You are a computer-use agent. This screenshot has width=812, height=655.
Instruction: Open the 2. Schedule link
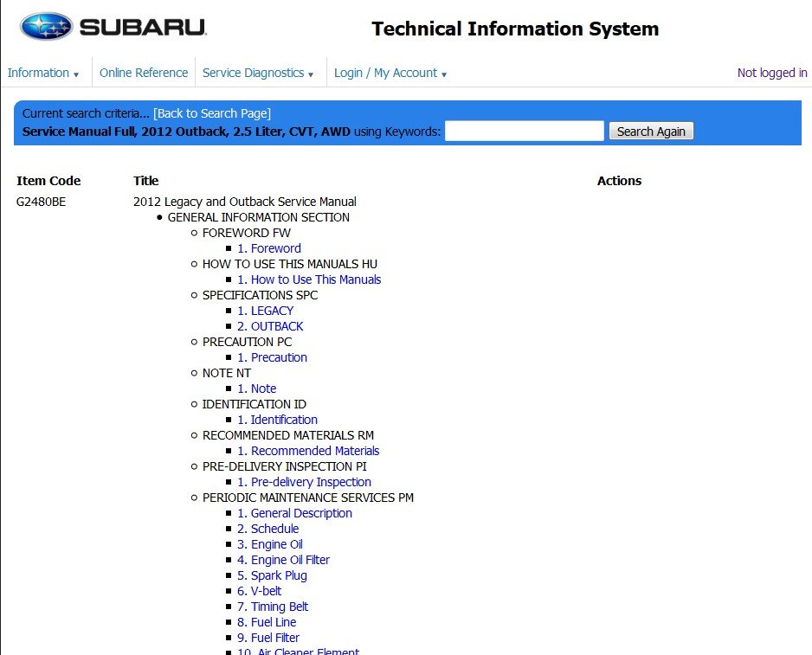tap(267, 529)
